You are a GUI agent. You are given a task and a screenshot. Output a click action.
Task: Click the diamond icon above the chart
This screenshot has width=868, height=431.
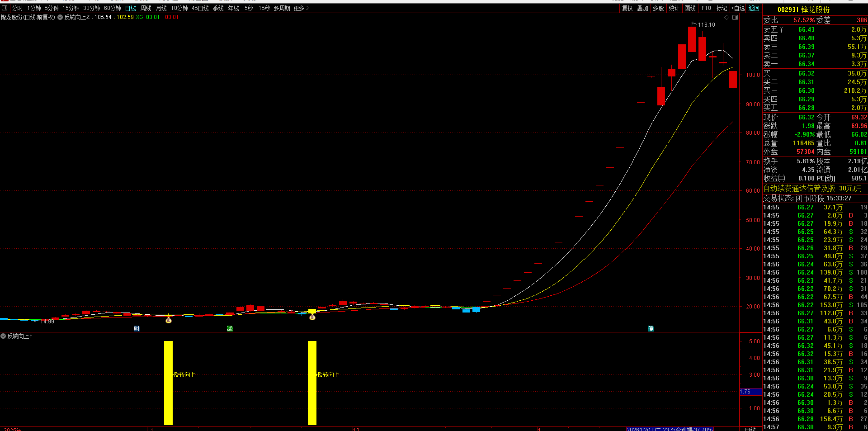click(727, 17)
